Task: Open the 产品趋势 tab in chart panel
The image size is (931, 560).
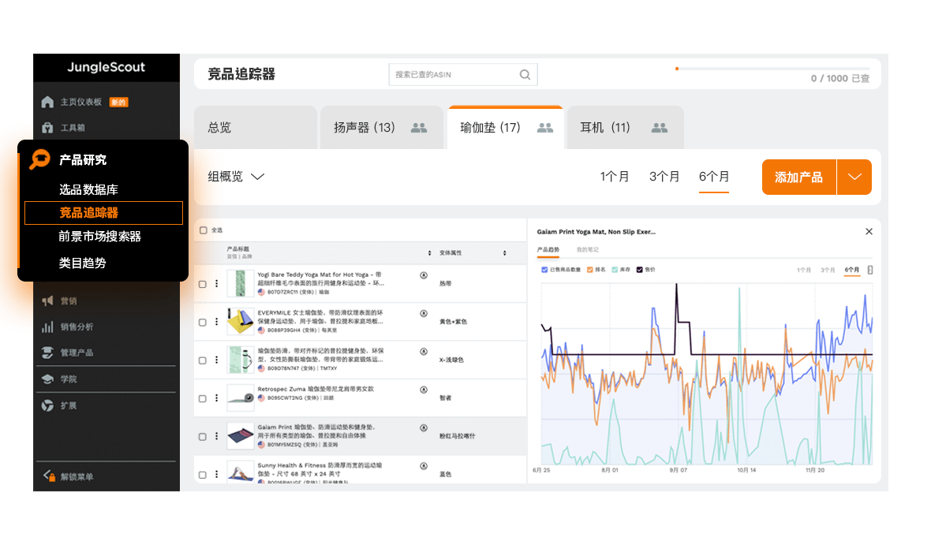Action: [x=548, y=250]
